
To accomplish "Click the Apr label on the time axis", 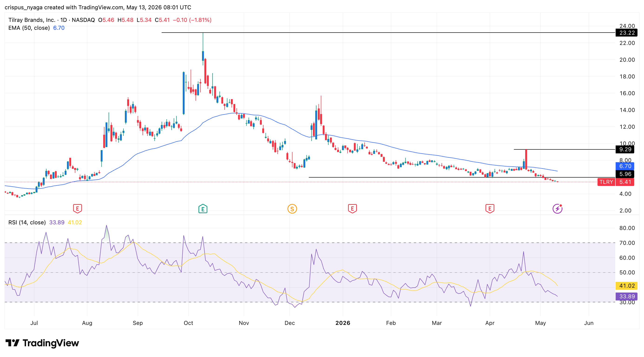I will click(x=490, y=323).
